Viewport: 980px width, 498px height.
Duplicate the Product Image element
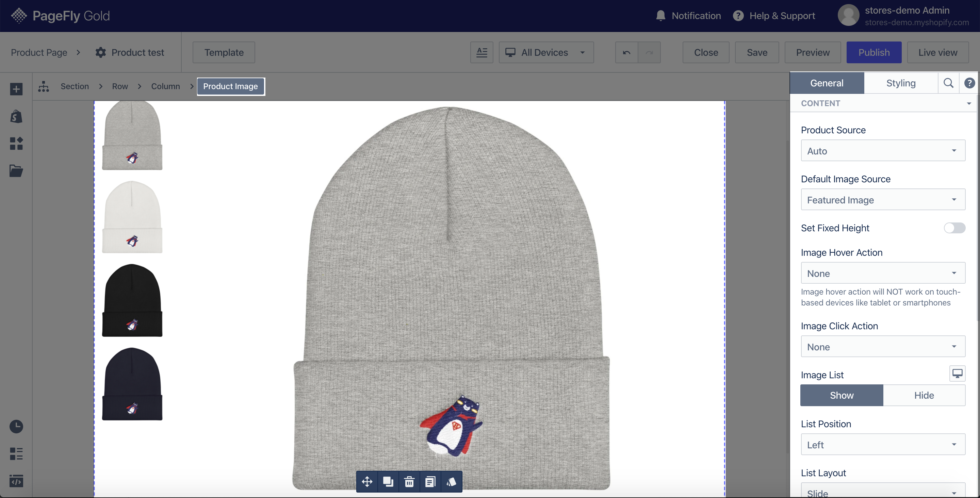coord(388,482)
